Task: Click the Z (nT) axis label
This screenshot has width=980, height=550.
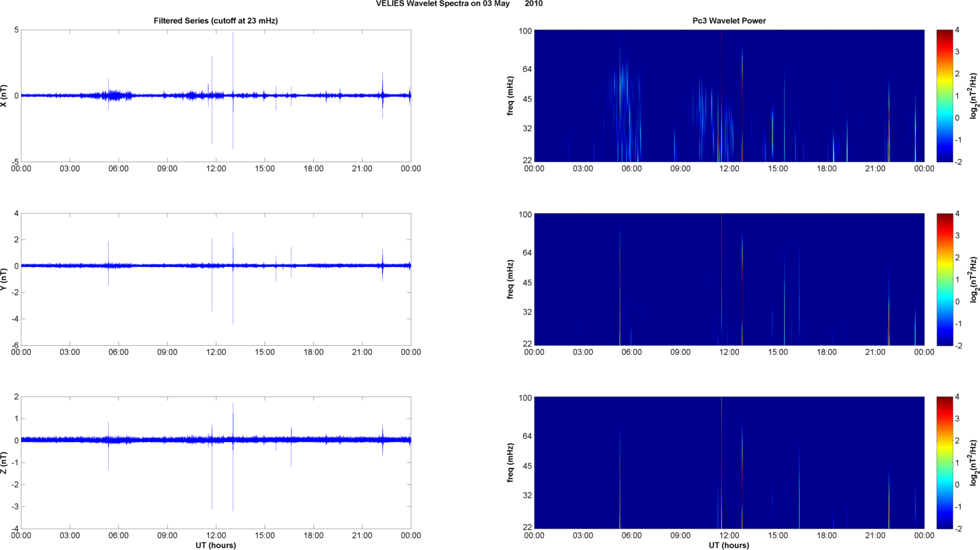Action: click(x=5, y=463)
